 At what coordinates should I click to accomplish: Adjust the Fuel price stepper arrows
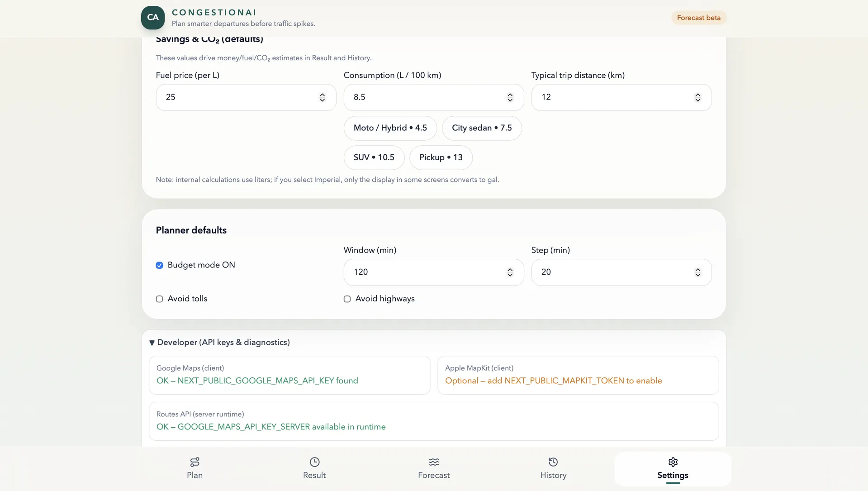point(322,97)
